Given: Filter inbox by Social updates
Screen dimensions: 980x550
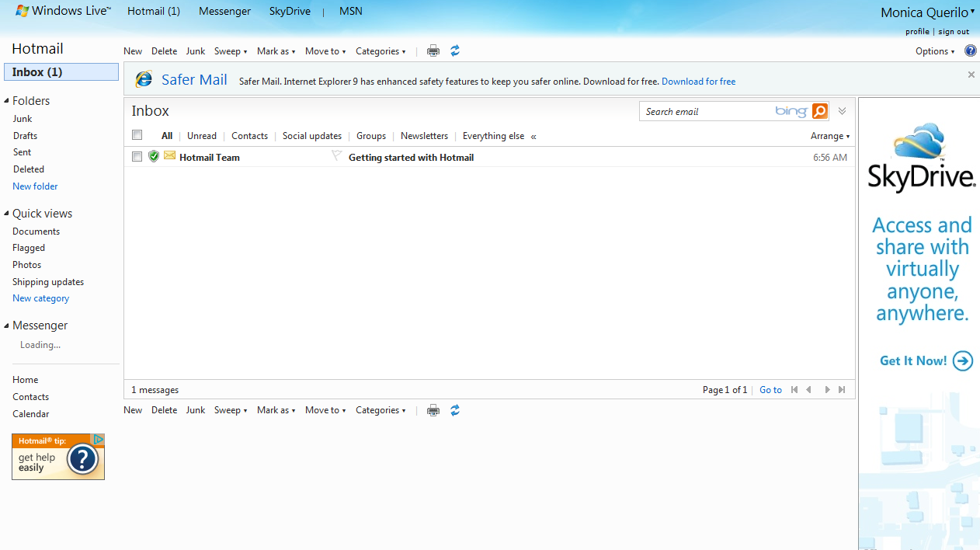Looking at the screenshot, I should [x=312, y=136].
